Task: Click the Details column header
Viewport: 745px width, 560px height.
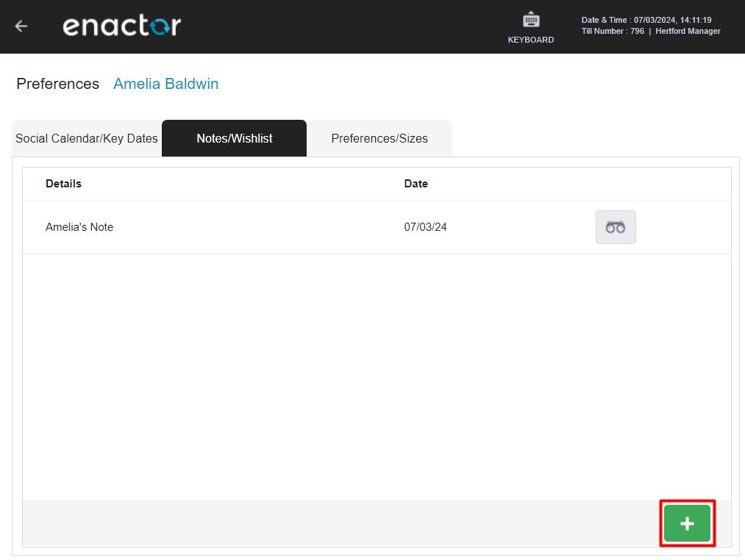Action: (x=63, y=184)
